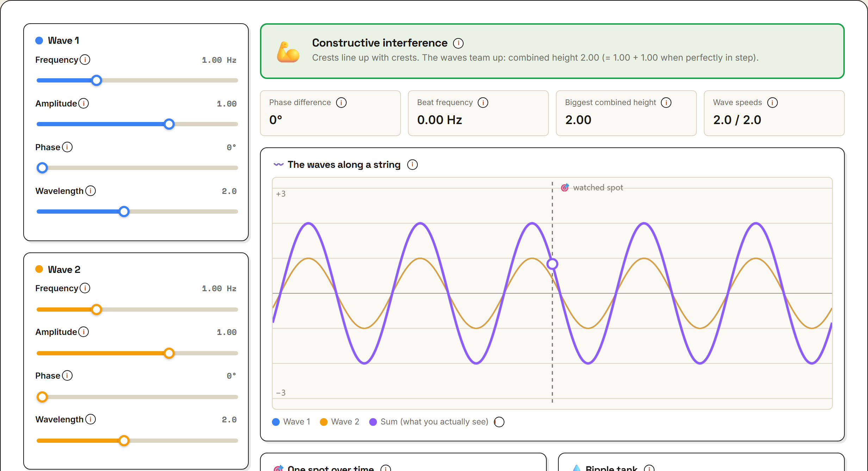
Task: Click the Phase difference value 0°
Action: tap(276, 120)
